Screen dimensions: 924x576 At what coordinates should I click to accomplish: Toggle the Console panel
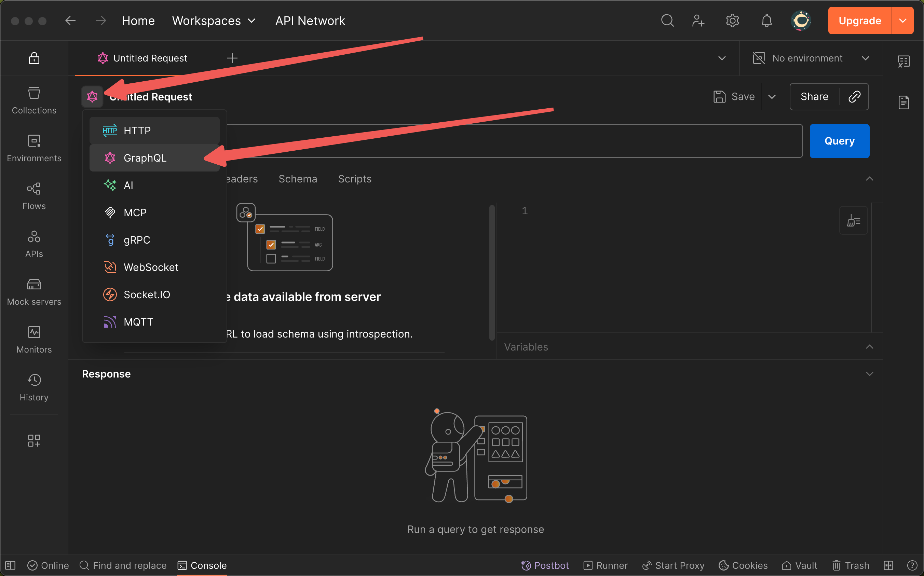tap(202, 565)
